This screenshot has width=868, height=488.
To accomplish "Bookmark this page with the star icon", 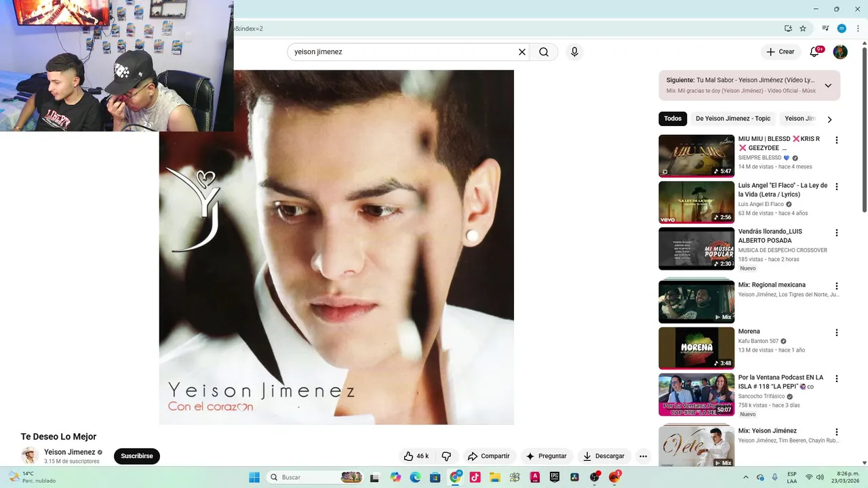I will [803, 28].
